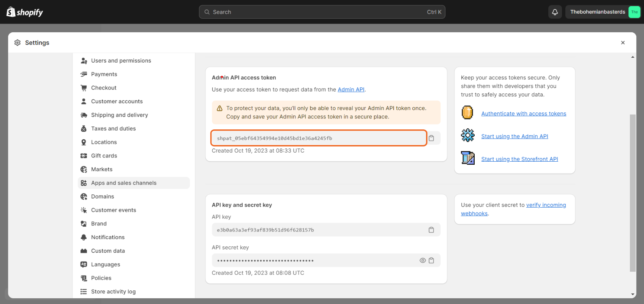Close the Settings dialog
The height and width of the screenshot is (304, 644).
623,43
